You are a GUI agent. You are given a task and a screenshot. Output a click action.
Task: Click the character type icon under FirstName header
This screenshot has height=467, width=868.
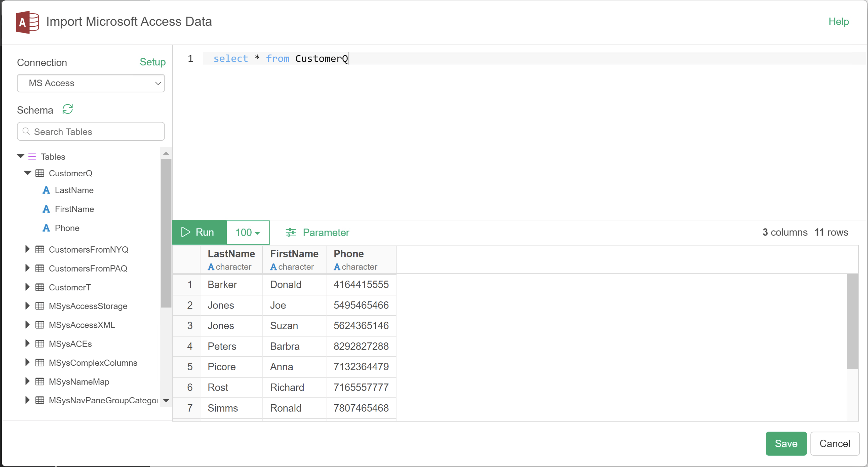tap(273, 267)
